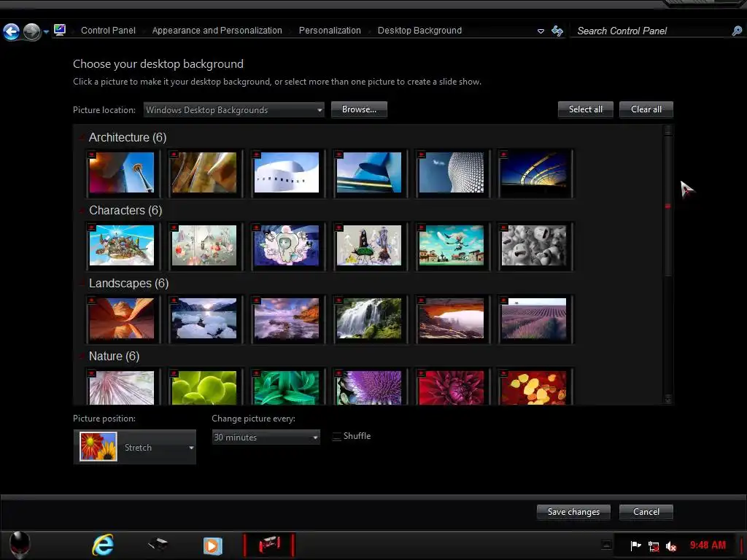
Task: Tick checkbox on red dahlia flower thumbnail
Action: (x=422, y=373)
